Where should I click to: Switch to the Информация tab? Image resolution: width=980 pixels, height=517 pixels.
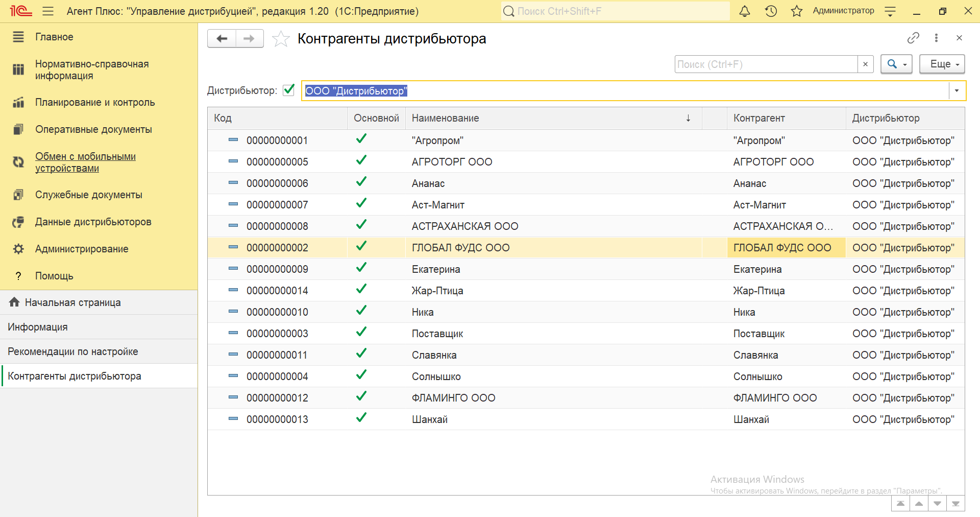coord(99,327)
